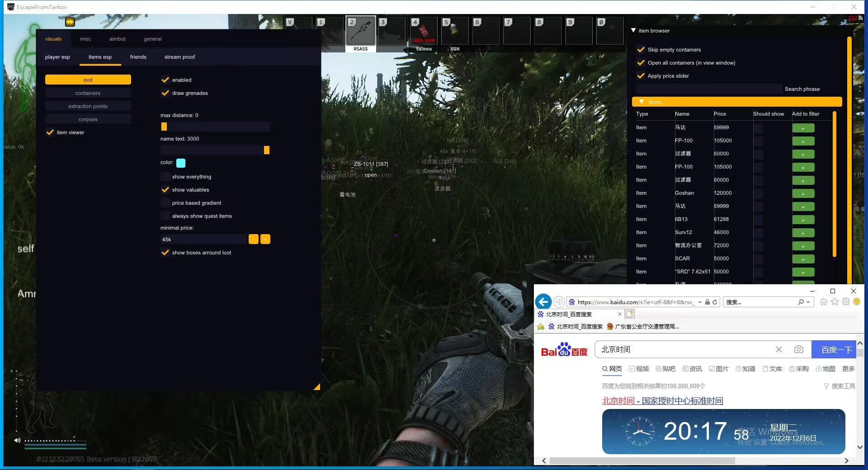Refresh the Baidu page

tap(715, 302)
